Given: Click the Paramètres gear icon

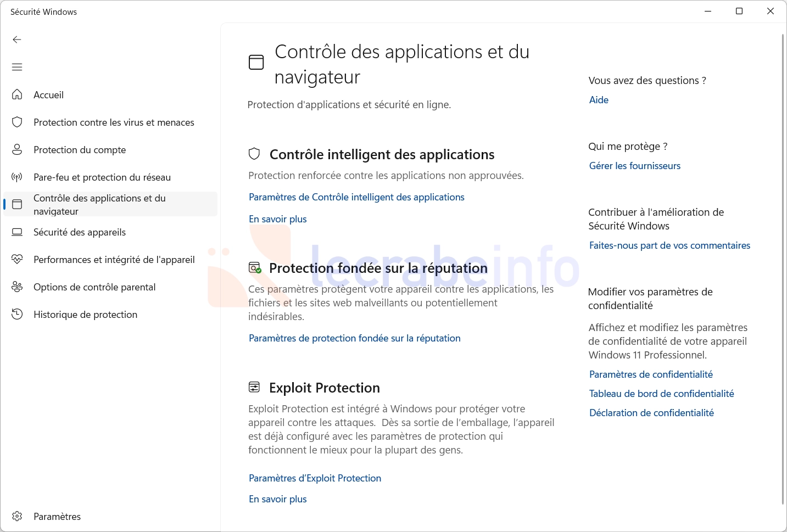Looking at the screenshot, I should pos(17,516).
